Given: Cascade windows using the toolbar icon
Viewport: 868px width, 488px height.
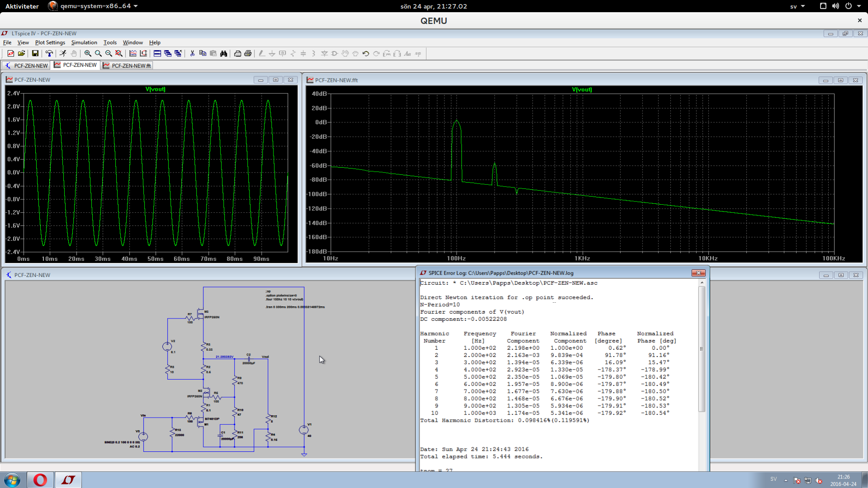Looking at the screenshot, I should [168, 53].
